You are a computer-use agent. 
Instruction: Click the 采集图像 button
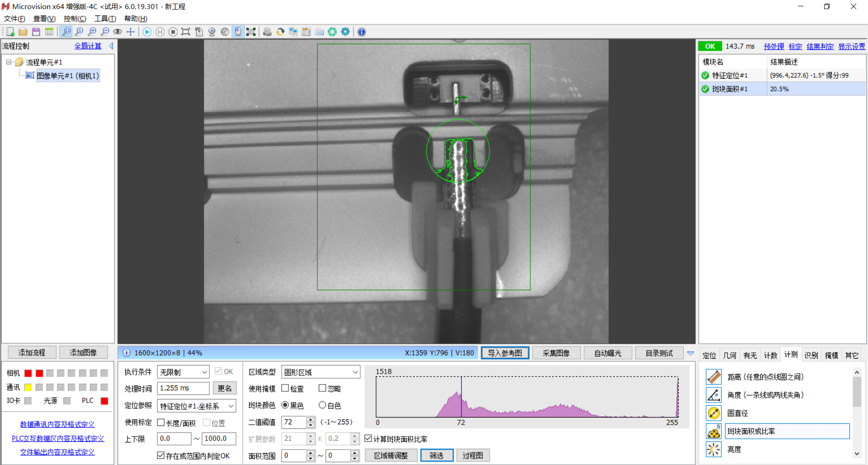click(557, 353)
